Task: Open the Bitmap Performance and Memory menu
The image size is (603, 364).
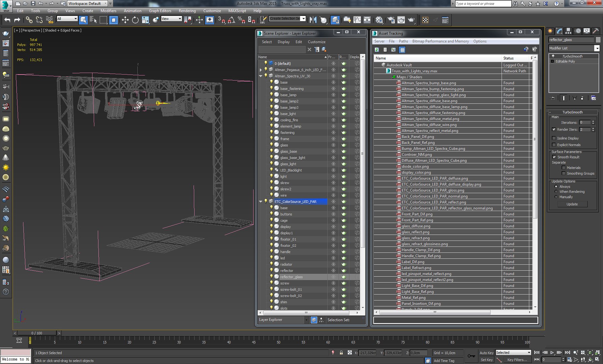Action: pyautogui.click(x=440, y=41)
